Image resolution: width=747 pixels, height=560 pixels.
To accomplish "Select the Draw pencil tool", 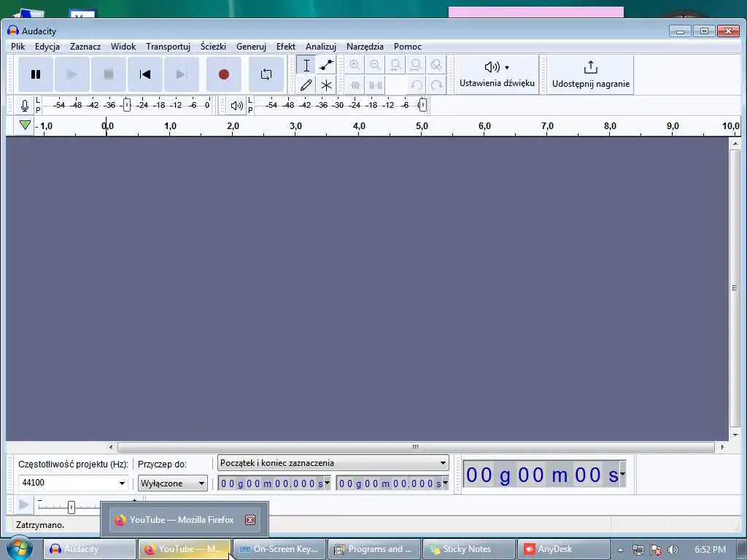I will click(306, 85).
